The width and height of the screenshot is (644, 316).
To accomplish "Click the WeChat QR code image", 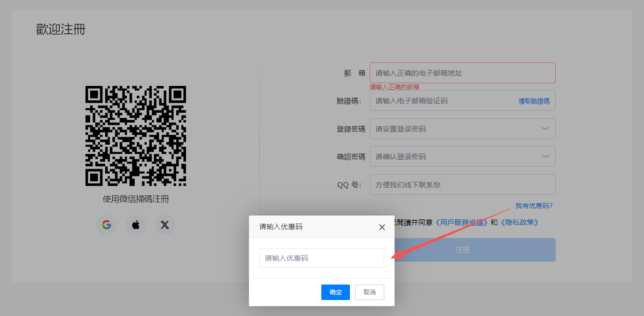I will pyautogui.click(x=136, y=136).
